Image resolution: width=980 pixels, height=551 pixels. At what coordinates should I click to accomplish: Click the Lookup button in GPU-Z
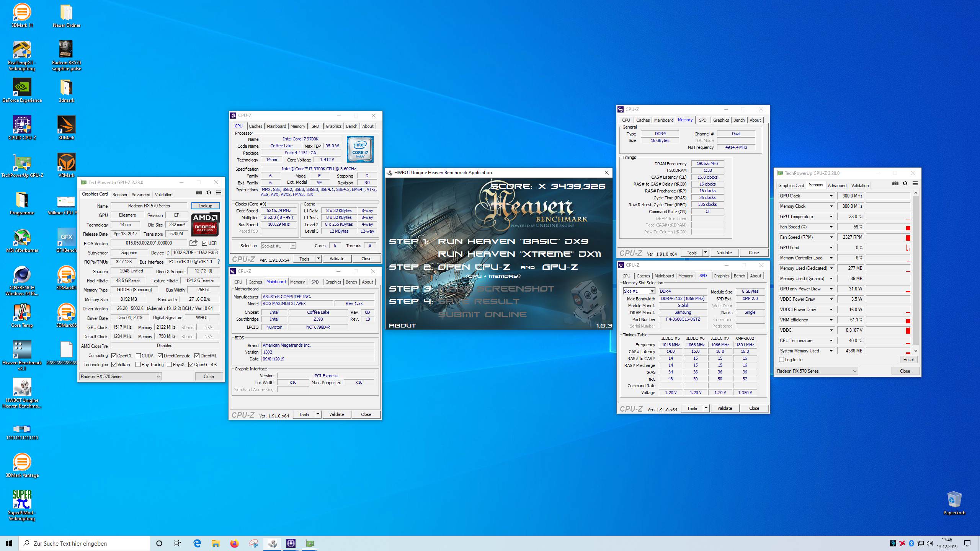pos(205,206)
